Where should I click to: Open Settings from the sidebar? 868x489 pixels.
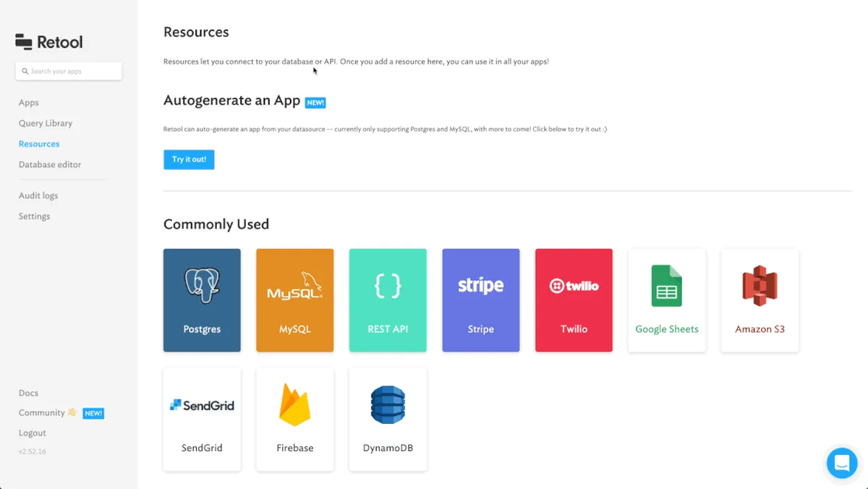(35, 216)
